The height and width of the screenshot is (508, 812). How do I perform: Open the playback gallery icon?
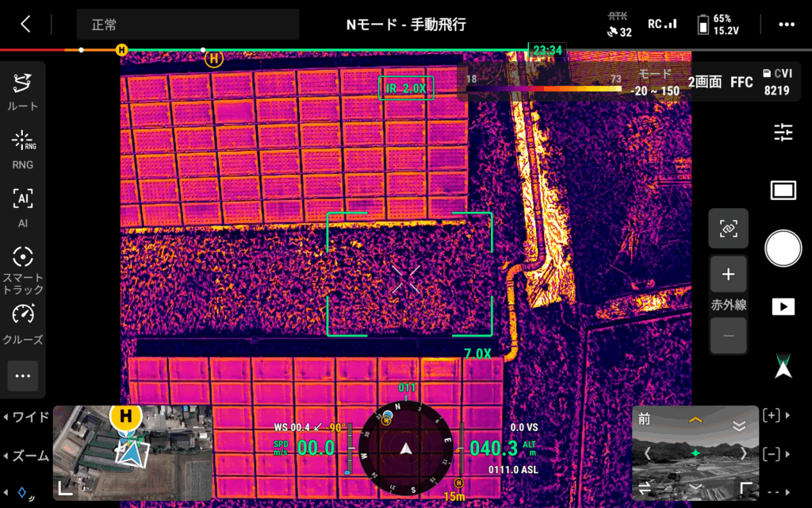pyautogui.click(x=783, y=306)
